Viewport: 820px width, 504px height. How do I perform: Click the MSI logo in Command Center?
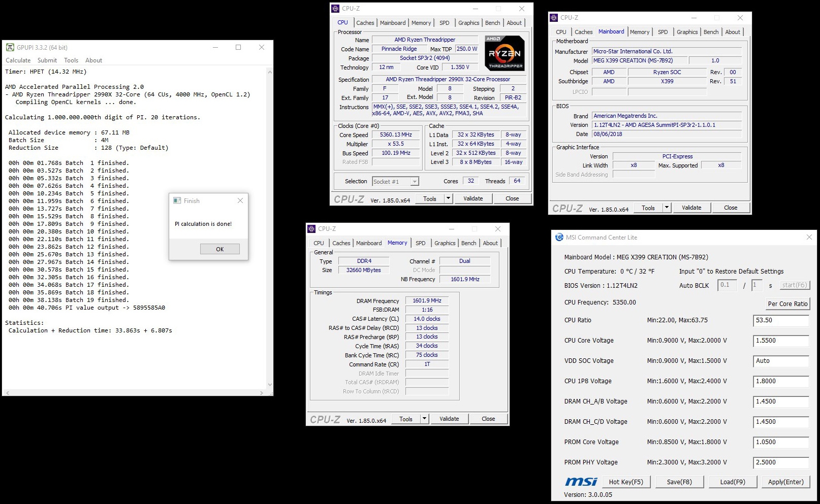tap(581, 482)
